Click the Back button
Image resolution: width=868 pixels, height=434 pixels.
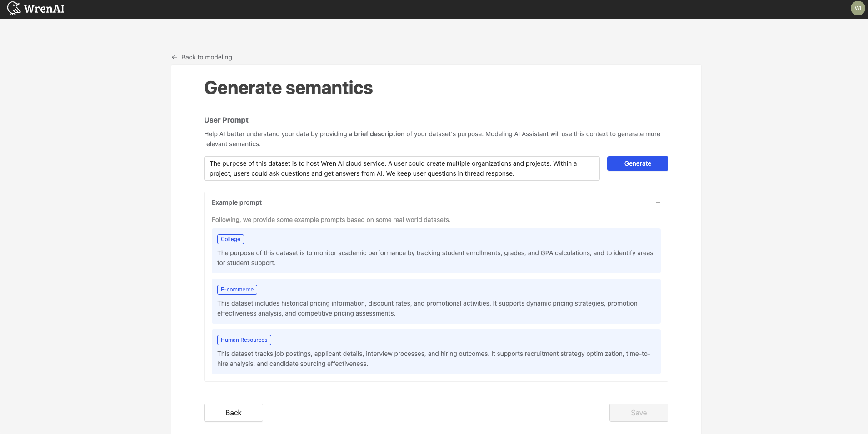point(234,413)
